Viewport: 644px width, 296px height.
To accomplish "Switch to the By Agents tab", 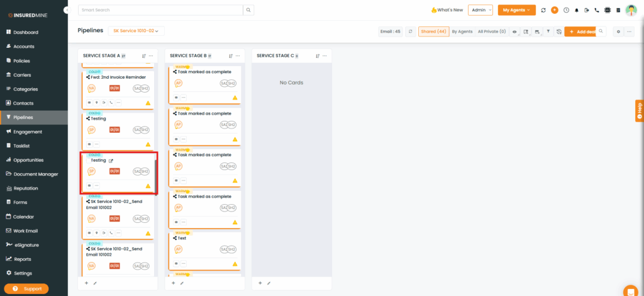I will (462, 31).
